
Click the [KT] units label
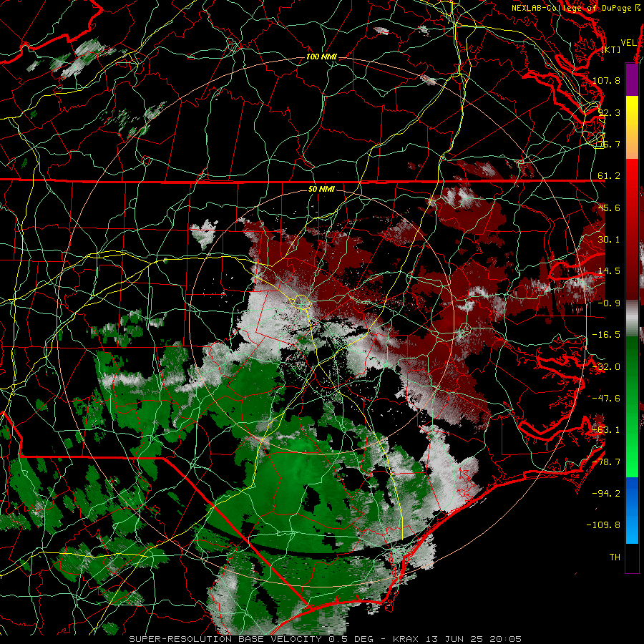611,49
